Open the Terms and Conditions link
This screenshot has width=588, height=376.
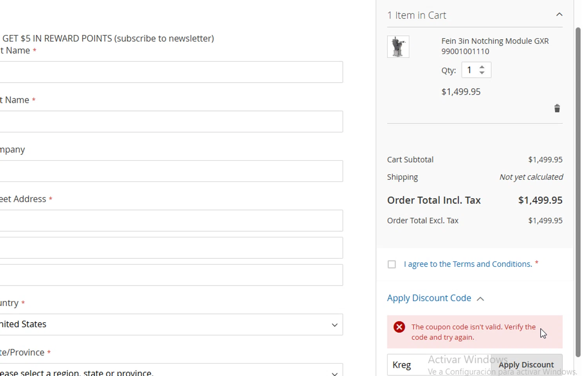[x=468, y=264]
